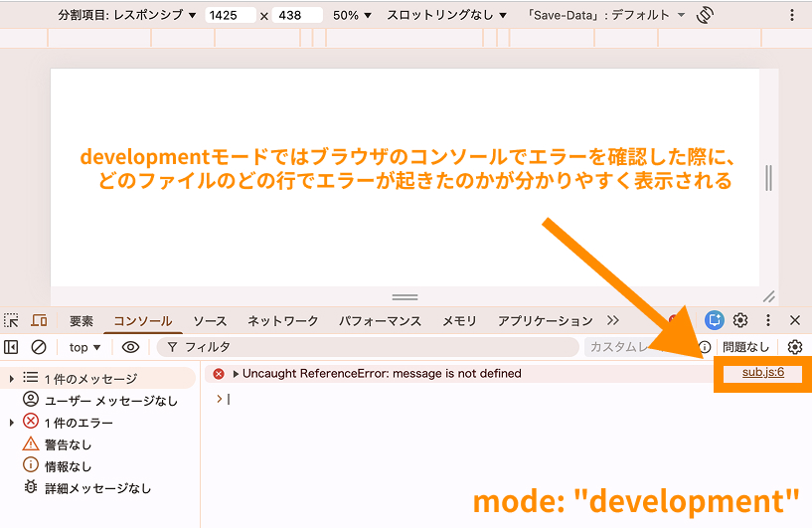Expand the Uncaught ReferenceError message triangle
Viewport: 812px width, 528px height.
(x=236, y=374)
